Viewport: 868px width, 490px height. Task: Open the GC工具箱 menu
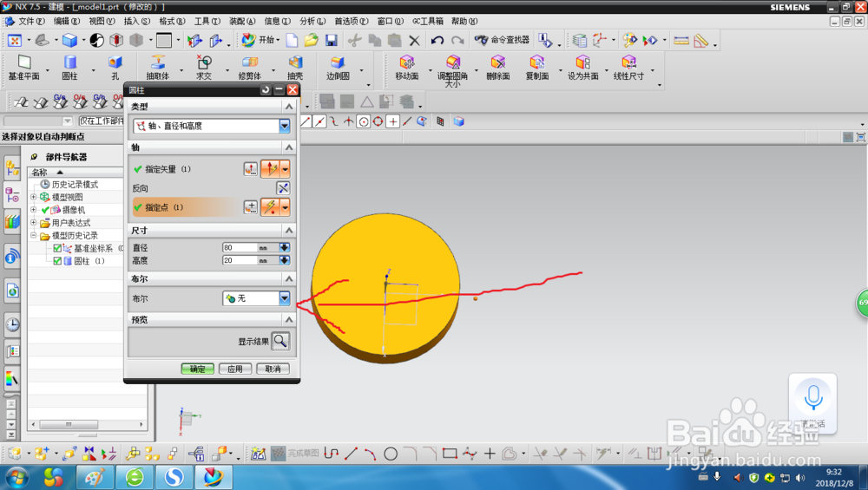click(427, 21)
